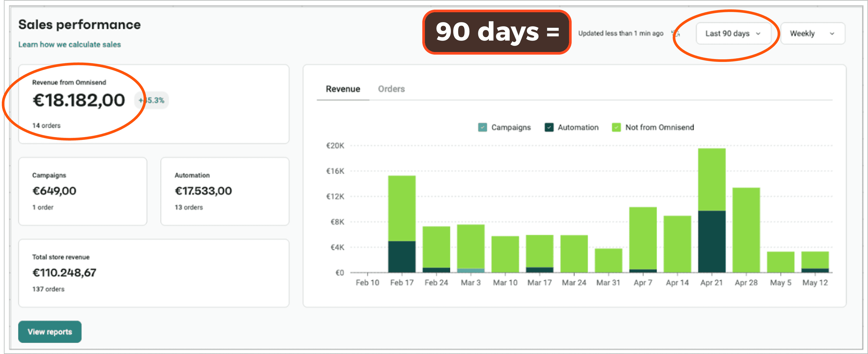The width and height of the screenshot is (868, 354).
Task: Toggle the Automation legend checkbox
Action: [549, 127]
